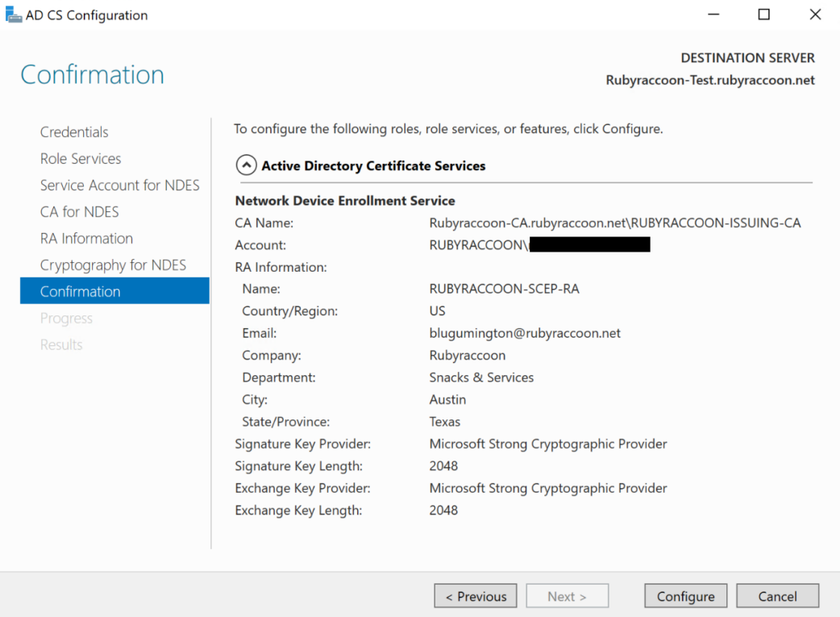Click the AD CS Configuration title bar icon
The height and width of the screenshot is (617, 840).
[x=14, y=14]
